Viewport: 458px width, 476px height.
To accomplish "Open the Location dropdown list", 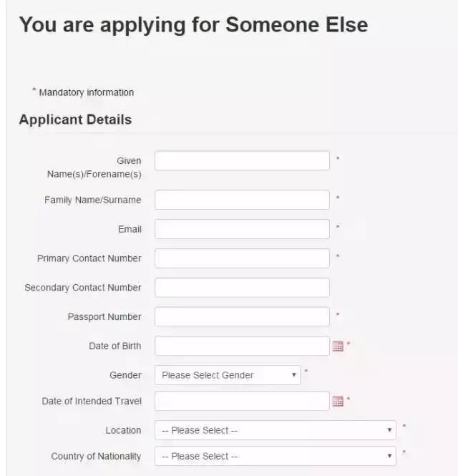I will point(276,430).
